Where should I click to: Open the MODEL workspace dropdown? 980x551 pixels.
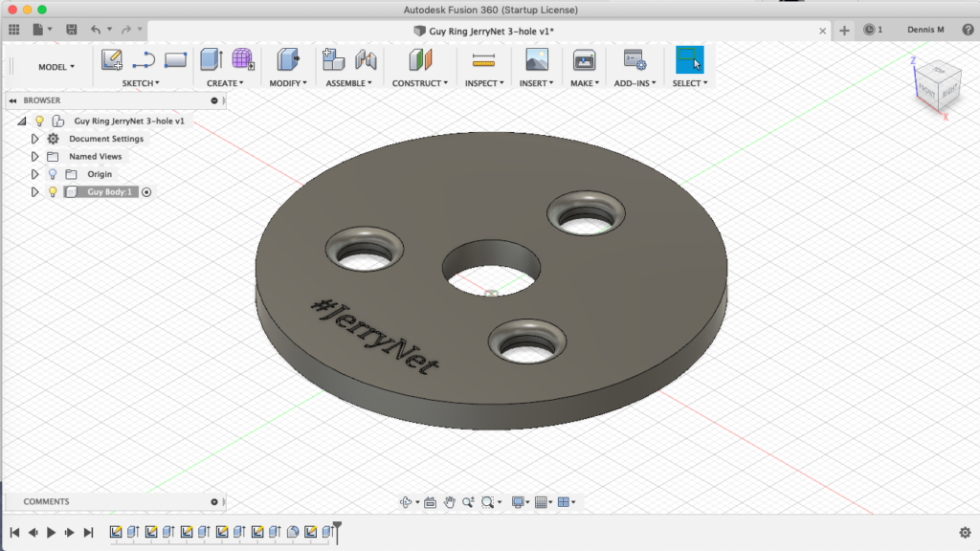tap(56, 67)
